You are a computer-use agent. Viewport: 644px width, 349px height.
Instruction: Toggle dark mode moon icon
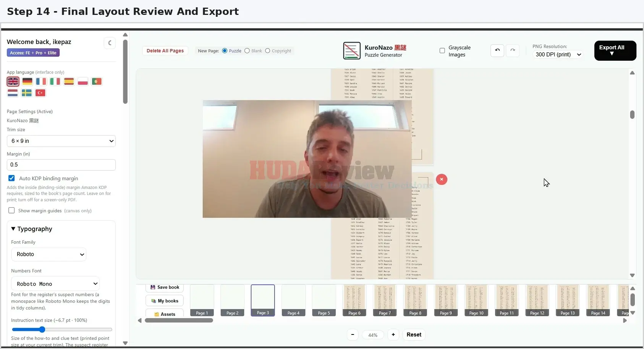(110, 43)
